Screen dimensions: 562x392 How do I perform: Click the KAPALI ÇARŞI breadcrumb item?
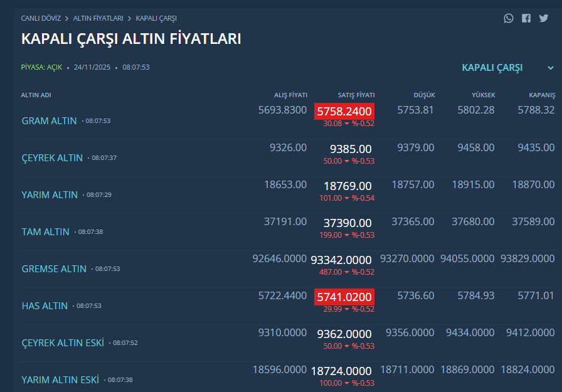[156, 18]
